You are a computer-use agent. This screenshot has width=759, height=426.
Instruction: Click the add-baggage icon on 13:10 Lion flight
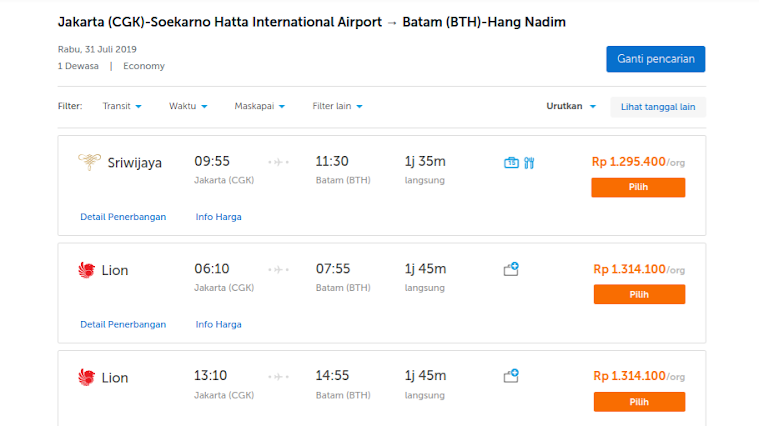click(511, 376)
